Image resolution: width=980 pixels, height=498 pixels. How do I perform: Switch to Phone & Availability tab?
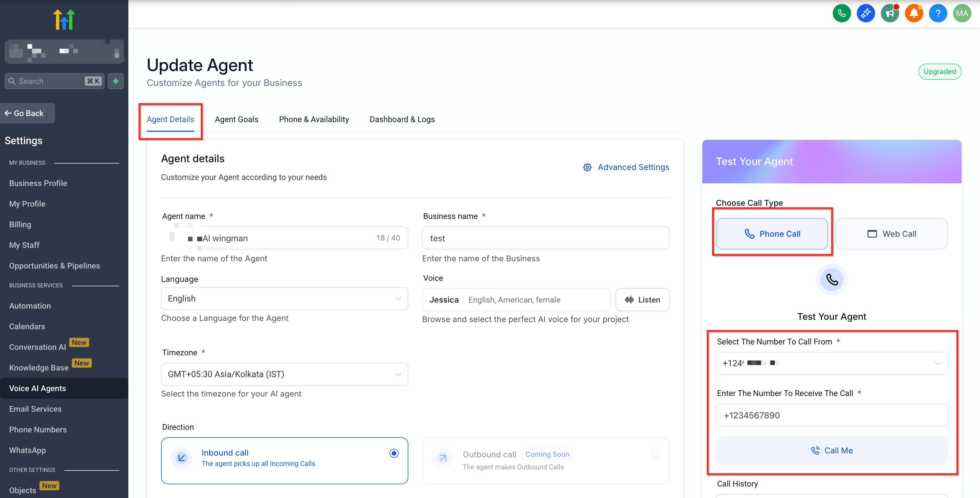[313, 119]
